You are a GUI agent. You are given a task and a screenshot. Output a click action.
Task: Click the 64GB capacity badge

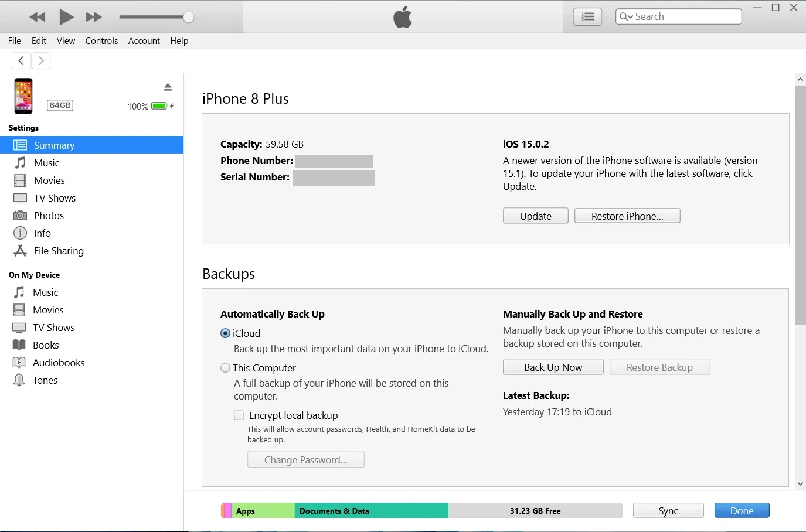click(60, 105)
